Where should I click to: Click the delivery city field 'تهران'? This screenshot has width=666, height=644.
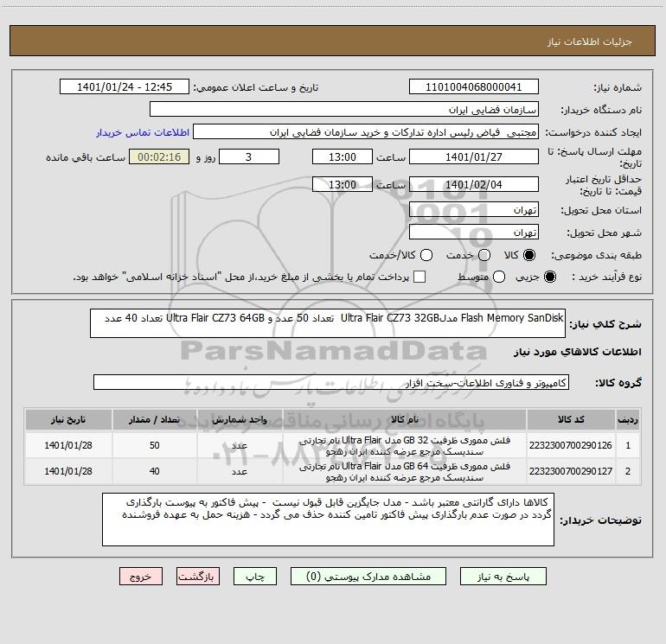point(474,232)
